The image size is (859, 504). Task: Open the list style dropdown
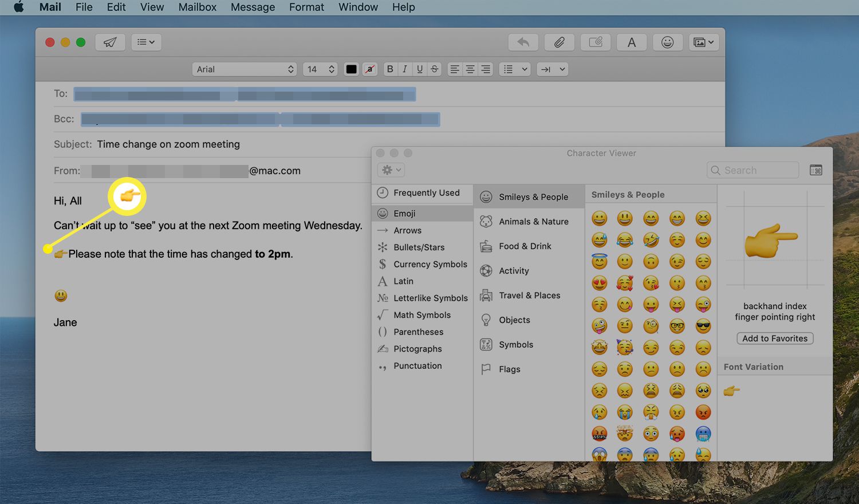pos(515,69)
